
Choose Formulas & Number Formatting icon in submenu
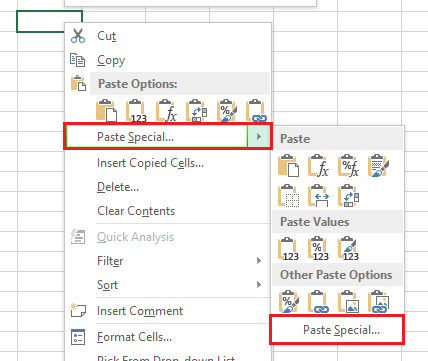tap(348, 165)
